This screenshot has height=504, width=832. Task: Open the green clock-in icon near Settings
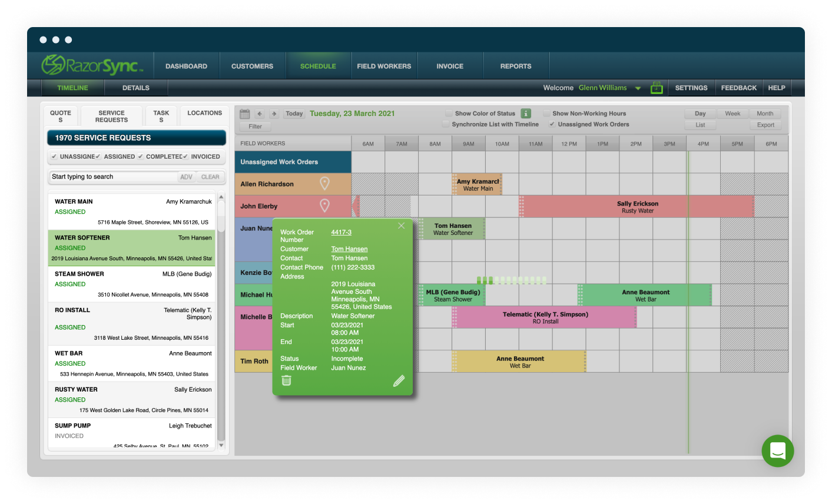657,88
